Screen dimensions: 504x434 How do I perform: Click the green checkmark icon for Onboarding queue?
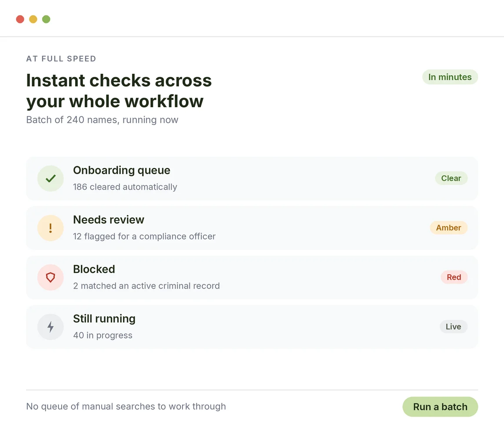(x=50, y=178)
